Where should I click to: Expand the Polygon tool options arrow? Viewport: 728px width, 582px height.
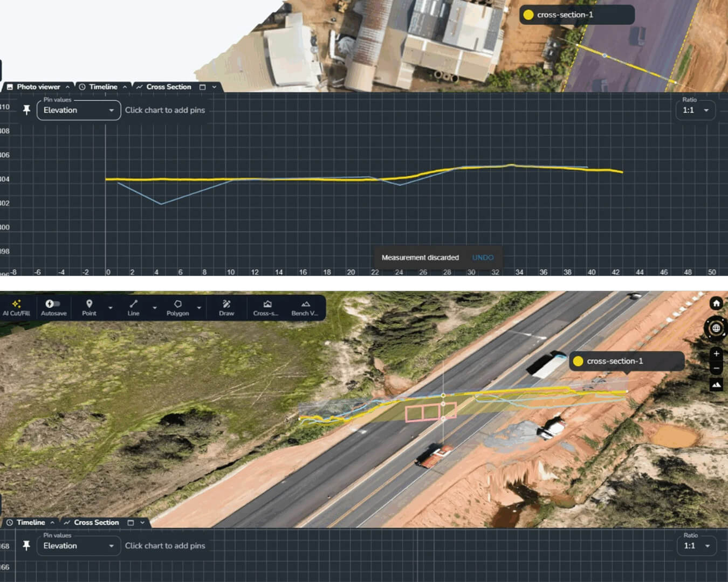199,308
